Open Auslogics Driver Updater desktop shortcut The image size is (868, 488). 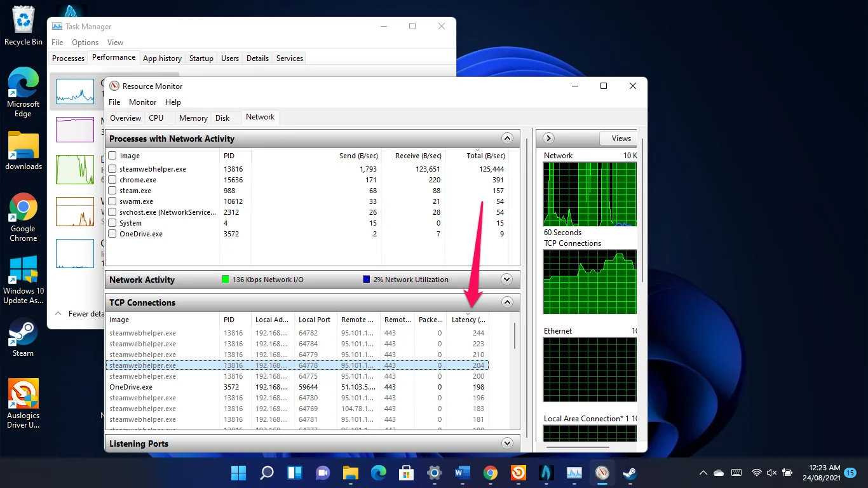(x=24, y=404)
